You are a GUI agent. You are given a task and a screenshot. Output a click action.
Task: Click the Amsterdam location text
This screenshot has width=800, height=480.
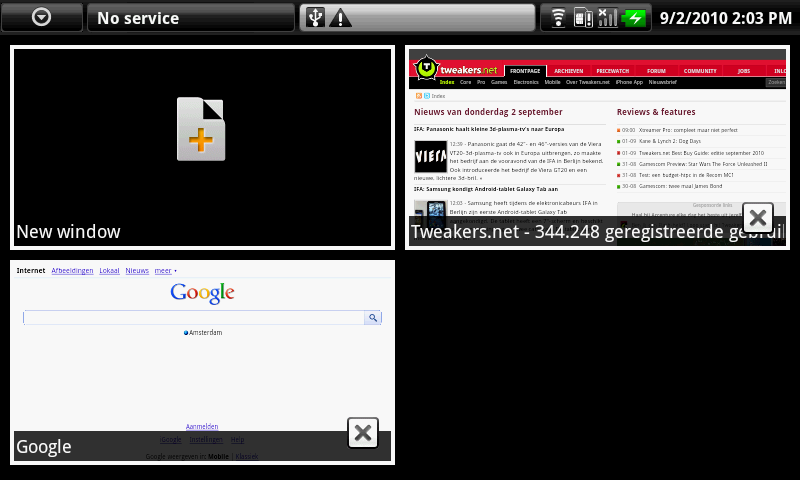[x=205, y=333]
